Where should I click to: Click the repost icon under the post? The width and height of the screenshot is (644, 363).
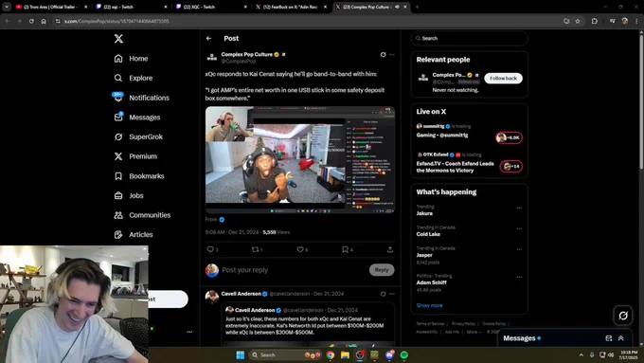tap(255, 249)
